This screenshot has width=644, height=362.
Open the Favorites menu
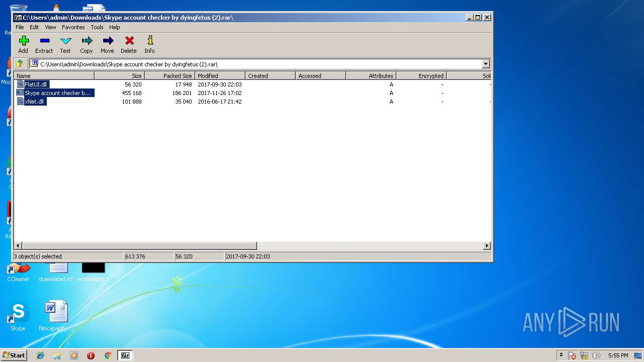(x=73, y=27)
